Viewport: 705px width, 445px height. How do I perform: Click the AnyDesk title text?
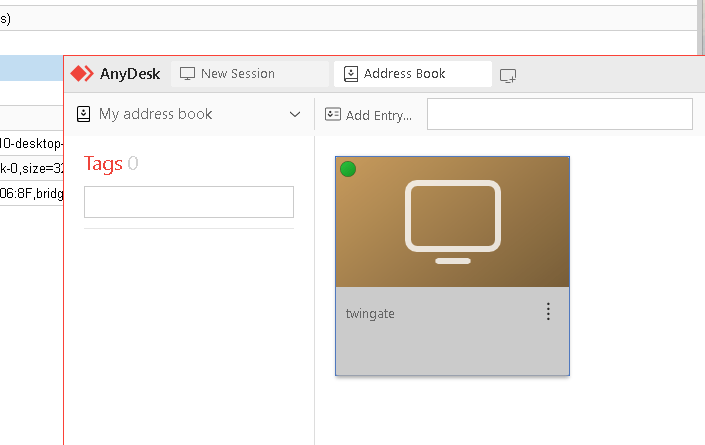130,74
